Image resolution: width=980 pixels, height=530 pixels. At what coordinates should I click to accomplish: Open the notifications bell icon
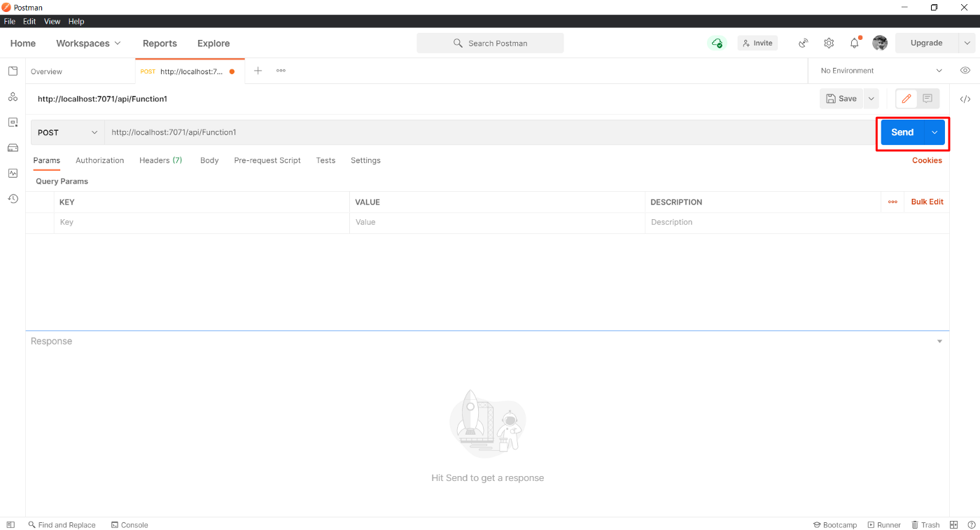click(x=854, y=43)
